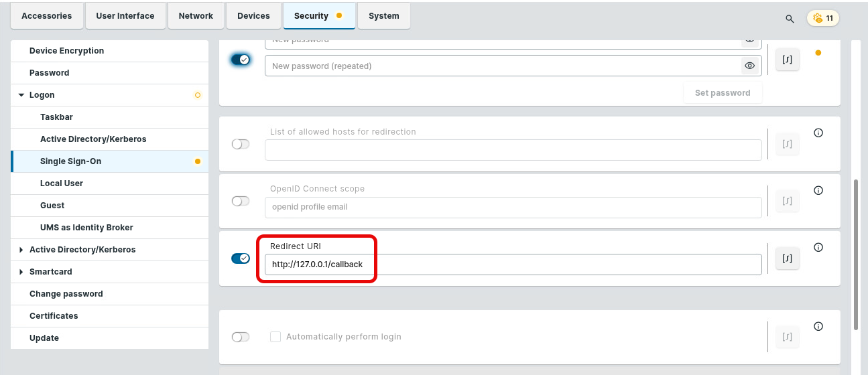
Task: Open info icon for Automatically perform login
Action: (818, 326)
